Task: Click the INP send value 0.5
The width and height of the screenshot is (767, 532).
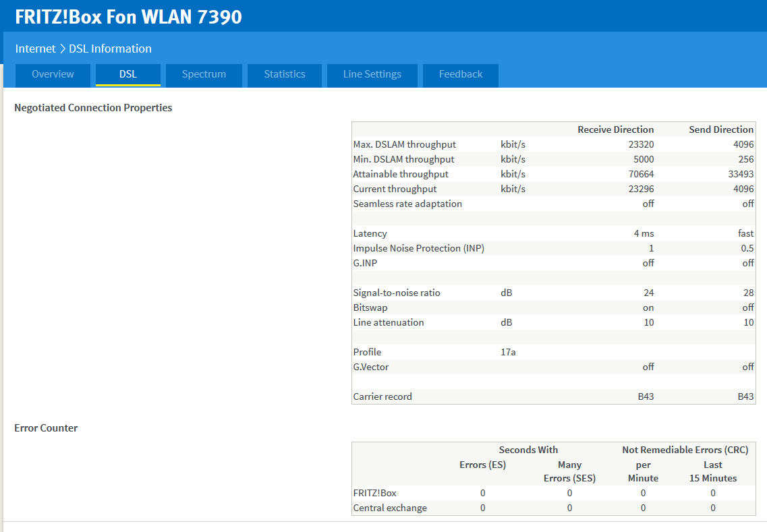Action: pyautogui.click(x=747, y=248)
